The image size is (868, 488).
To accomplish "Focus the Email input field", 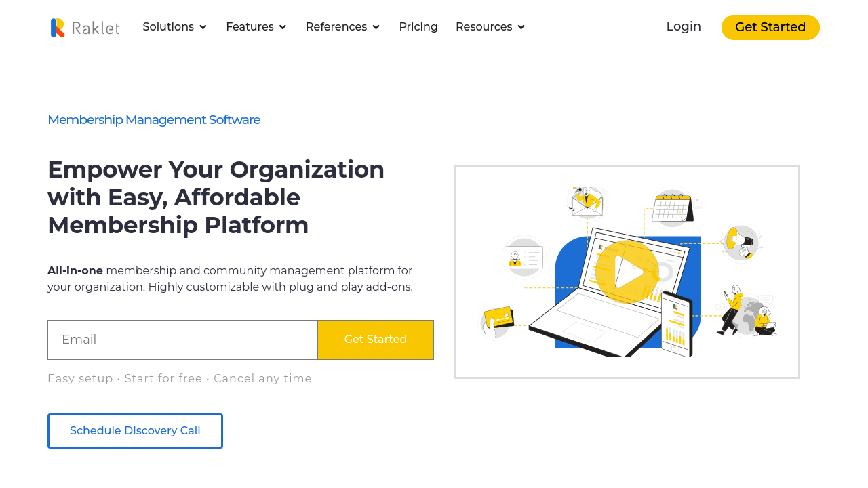I will click(182, 340).
